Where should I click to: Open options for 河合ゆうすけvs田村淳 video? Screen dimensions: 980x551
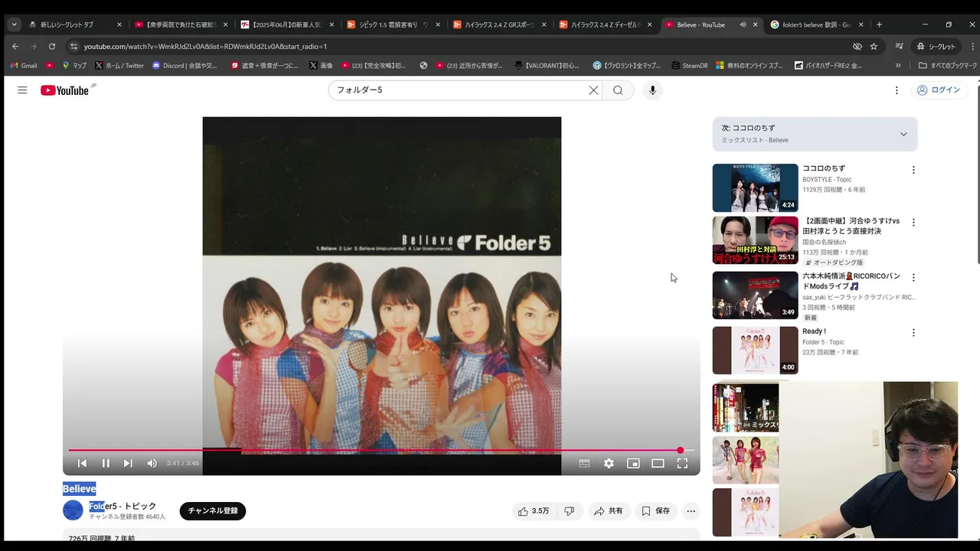(913, 223)
